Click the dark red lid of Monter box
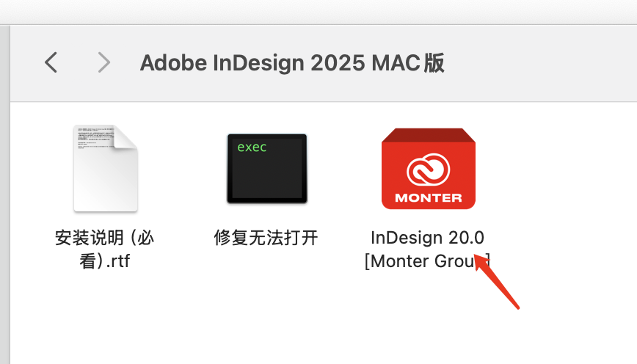Screen dimensions: 637x364 pyautogui.click(x=428, y=135)
